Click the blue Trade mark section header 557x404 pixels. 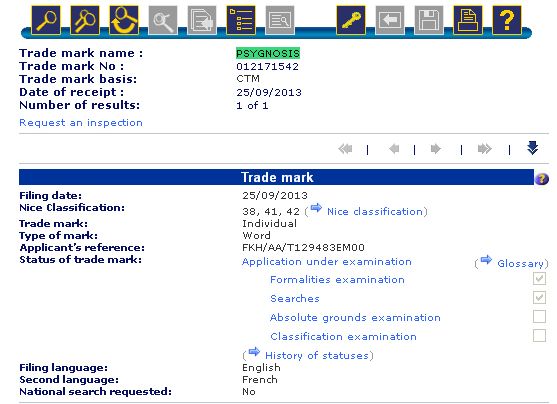click(x=276, y=177)
